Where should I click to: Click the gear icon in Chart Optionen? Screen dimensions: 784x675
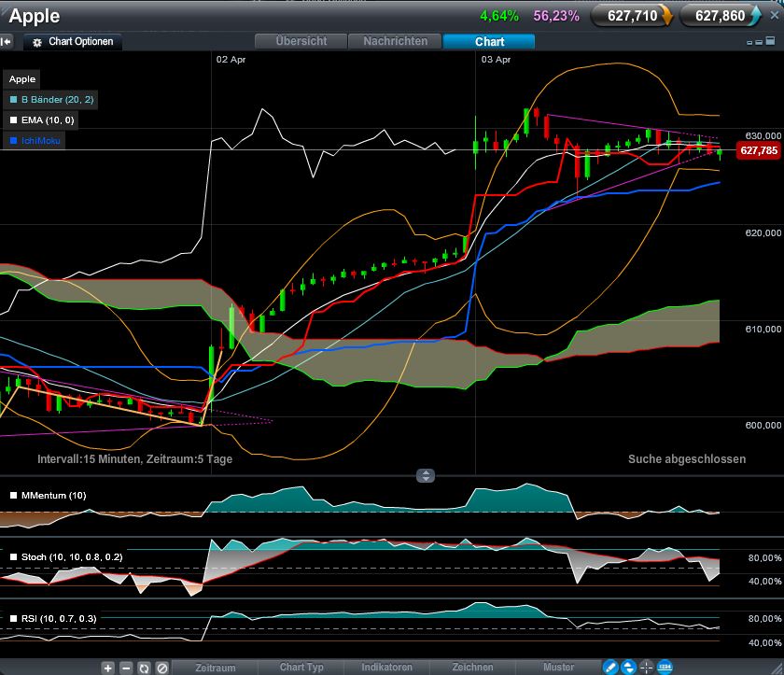37,43
